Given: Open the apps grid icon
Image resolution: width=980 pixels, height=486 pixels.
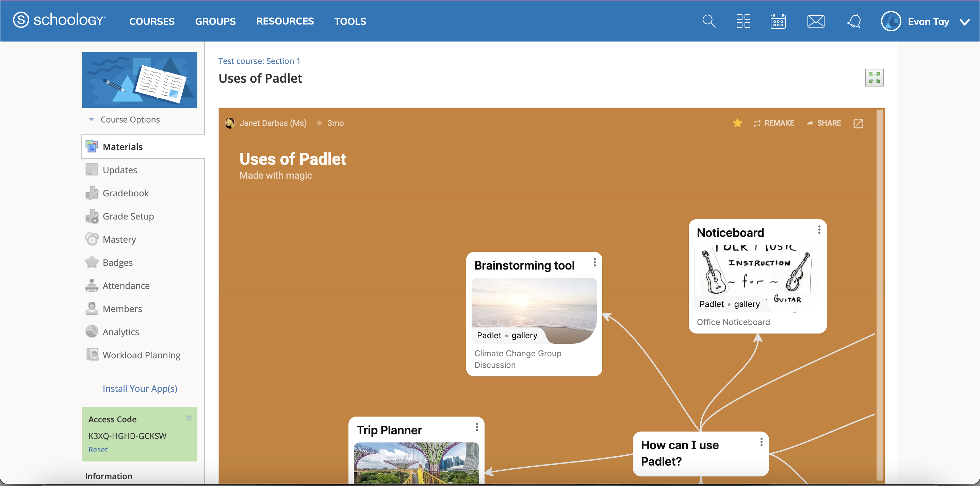Looking at the screenshot, I should click(x=743, y=21).
